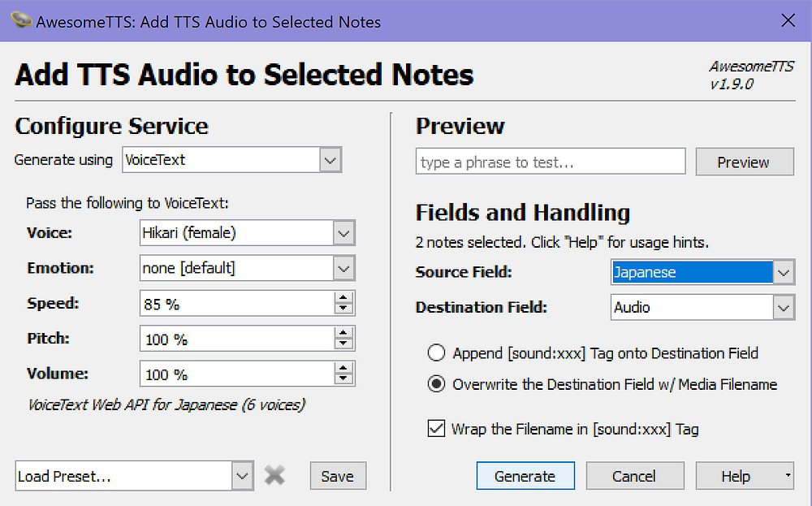The image size is (812, 506).
Task: Decrease the Volume value with down arrow
Action: point(343,379)
